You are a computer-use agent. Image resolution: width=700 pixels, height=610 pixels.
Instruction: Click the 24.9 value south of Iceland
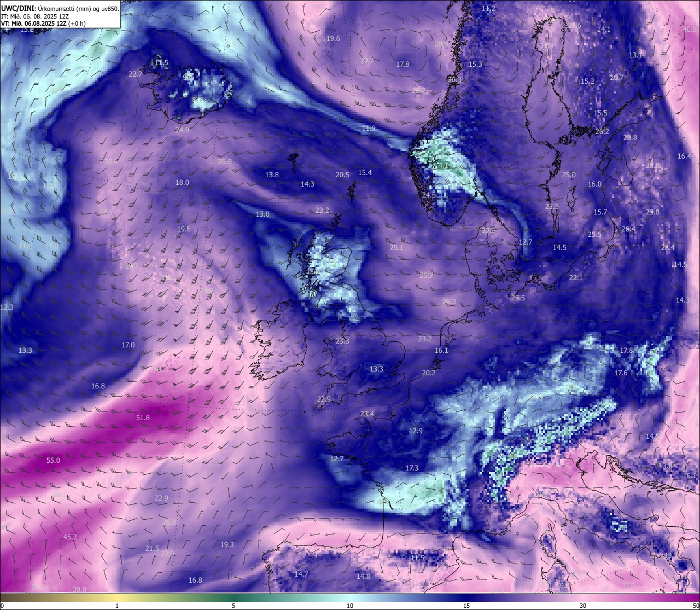tap(182, 130)
